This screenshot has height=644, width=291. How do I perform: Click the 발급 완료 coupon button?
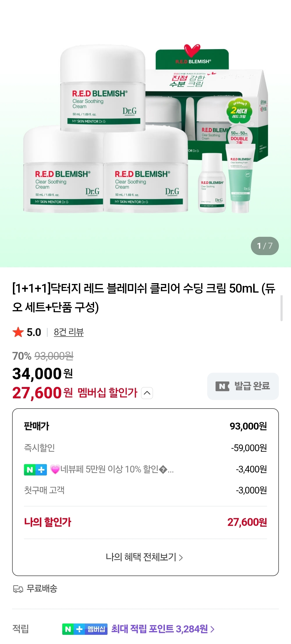[243, 386]
